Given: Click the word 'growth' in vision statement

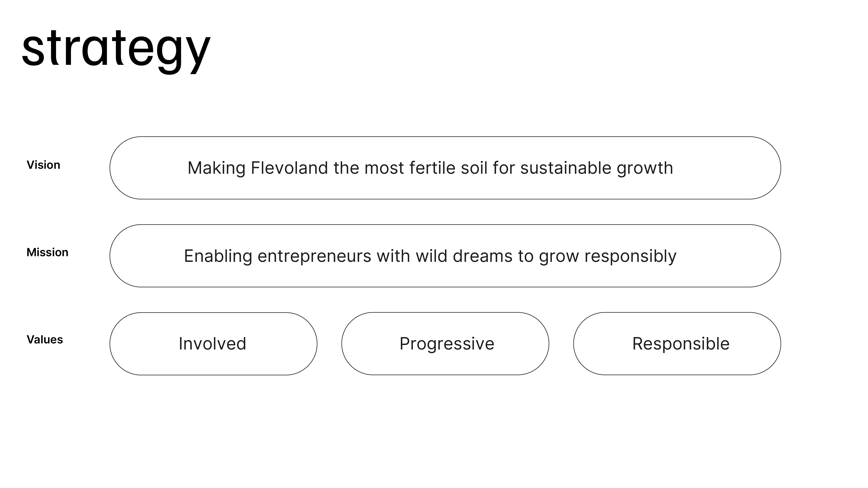Looking at the screenshot, I should (x=645, y=168).
